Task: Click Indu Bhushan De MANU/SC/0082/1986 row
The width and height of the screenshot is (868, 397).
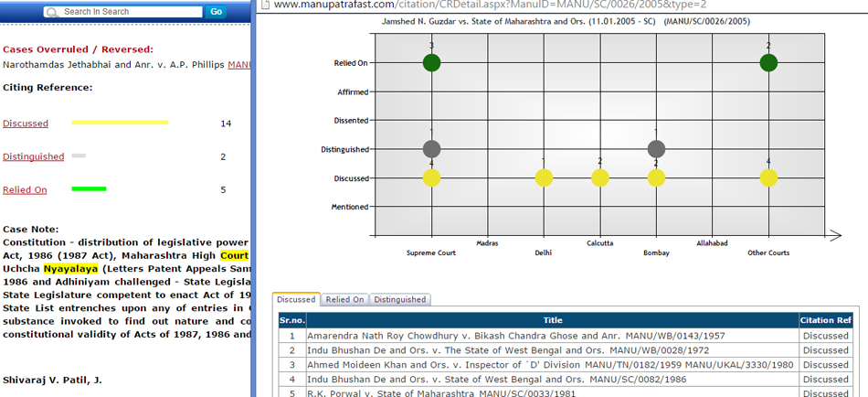Action: pyautogui.click(x=566, y=380)
